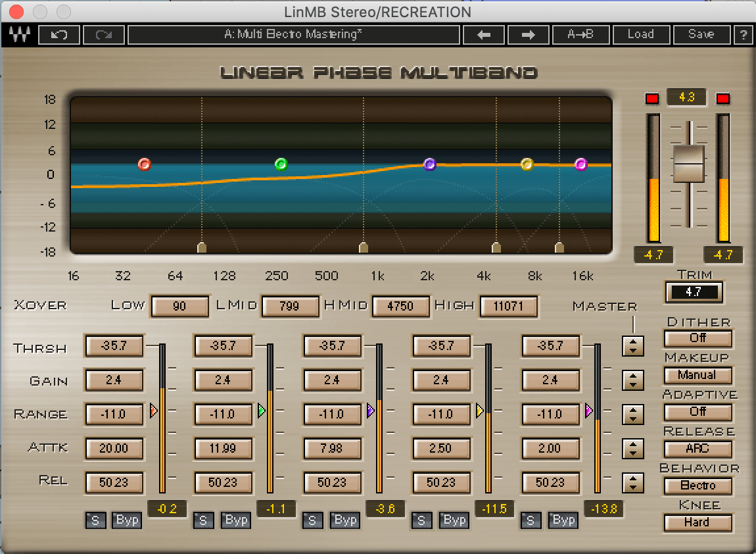Click the Low crossover field showing 90
Viewport: 756px width, 554px height.
[x=180, y=307]
